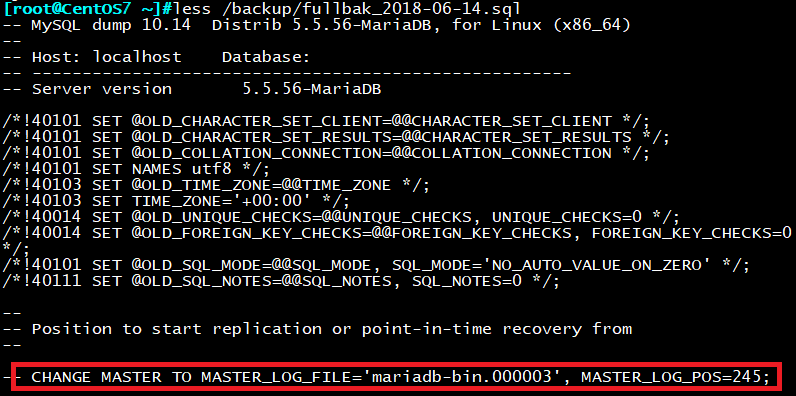Image resolution: width=796 pixels, height=396 pixels.
Task: Click the OLD_CHARACTER_SET_RESULTS statement line
Action: coord(336,137)
